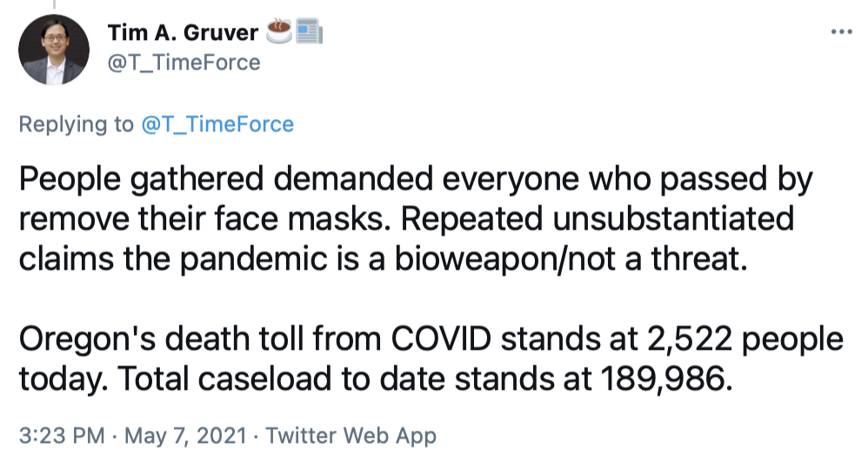Click the coffee cup emoji beside the name
Image resolution: width=868 pixels, height=463 pixels.
[277, 33]
